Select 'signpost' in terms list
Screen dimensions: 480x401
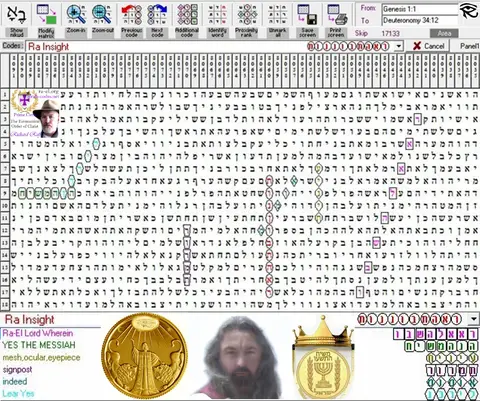[x=17, y=370]
